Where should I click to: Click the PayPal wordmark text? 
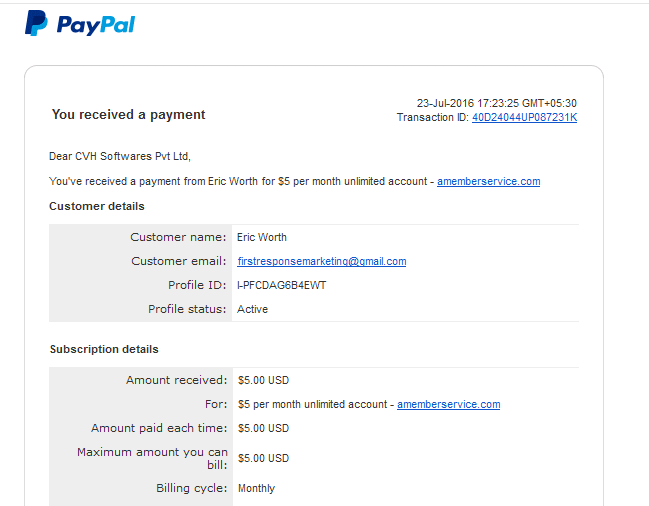pyautogui.click(x=96, y=25)
